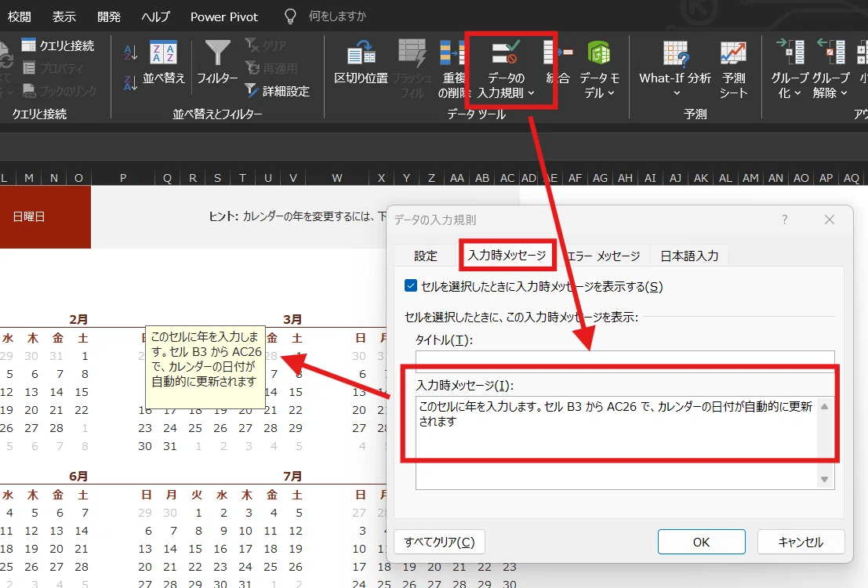The height and width of the screenshot is (588, 868).
Task: Click the grayed 再適用 button
Action: tap(272, 68)
